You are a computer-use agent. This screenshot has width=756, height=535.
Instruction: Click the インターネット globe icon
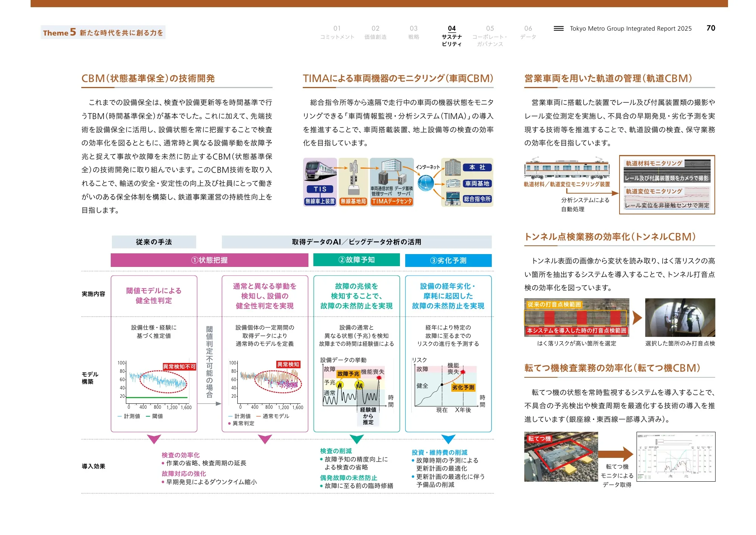[x=426, y=183]
